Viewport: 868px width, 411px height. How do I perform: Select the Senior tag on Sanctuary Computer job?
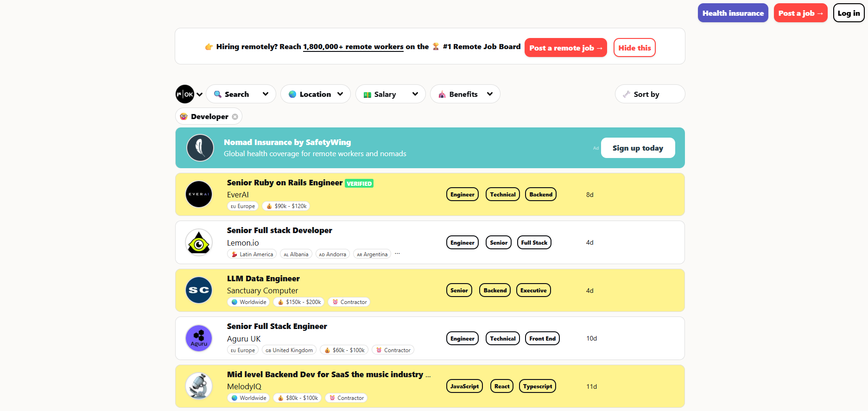[459, 291]
